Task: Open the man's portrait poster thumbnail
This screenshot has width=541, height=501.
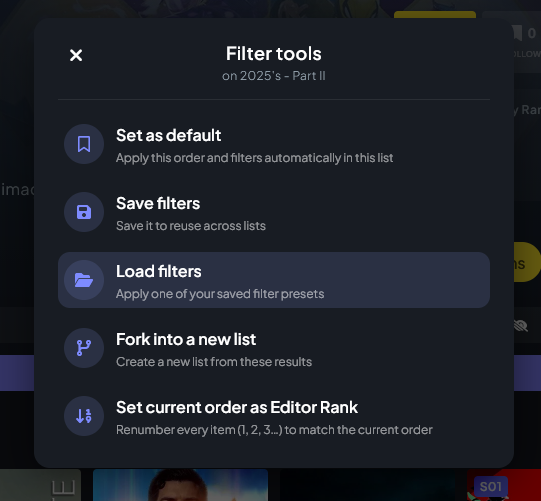Action: [x=180, y=485]
